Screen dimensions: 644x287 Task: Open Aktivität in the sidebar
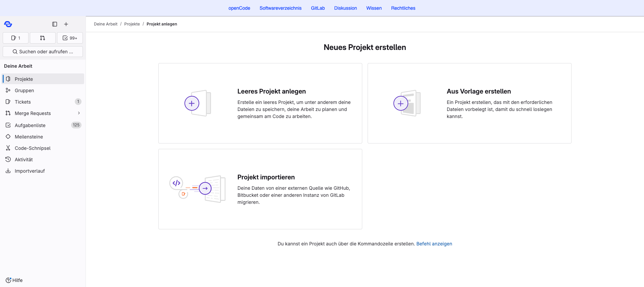tap(24, 160)
